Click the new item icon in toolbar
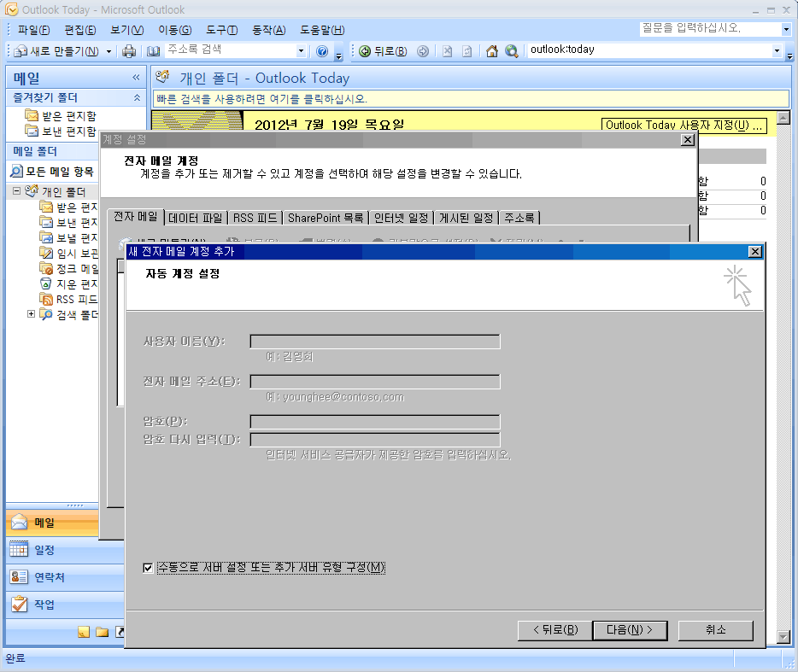This screenshot has height=672, width=798. click(x=21, y=51)
